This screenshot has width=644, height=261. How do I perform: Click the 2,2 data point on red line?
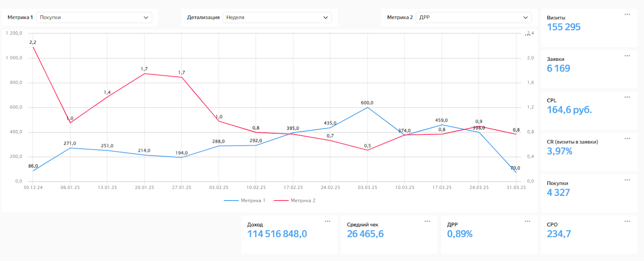point(33,47)
